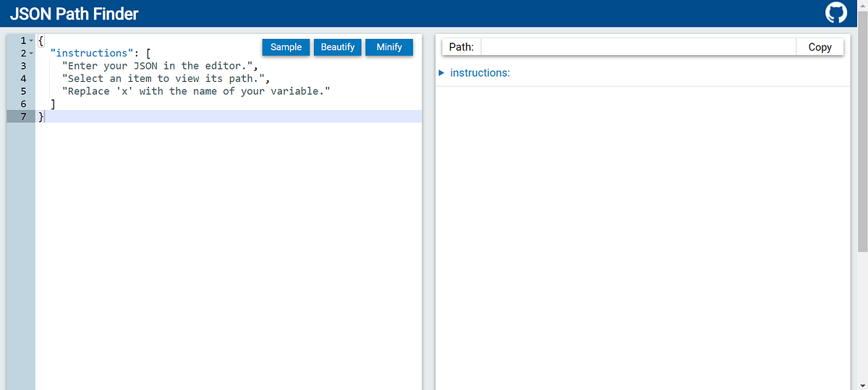Expand the instructions tree node arrow
868x390 pixels.
point(441,73)
